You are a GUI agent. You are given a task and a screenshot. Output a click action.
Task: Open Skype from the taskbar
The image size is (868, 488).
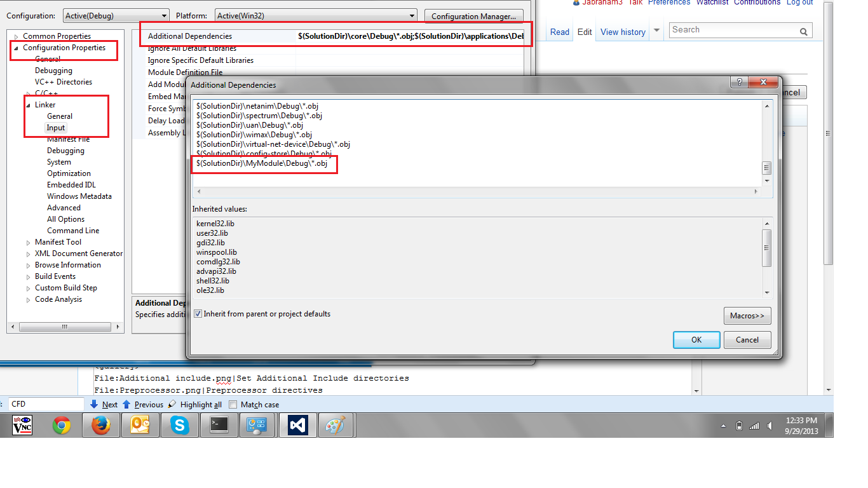point(180,425)
